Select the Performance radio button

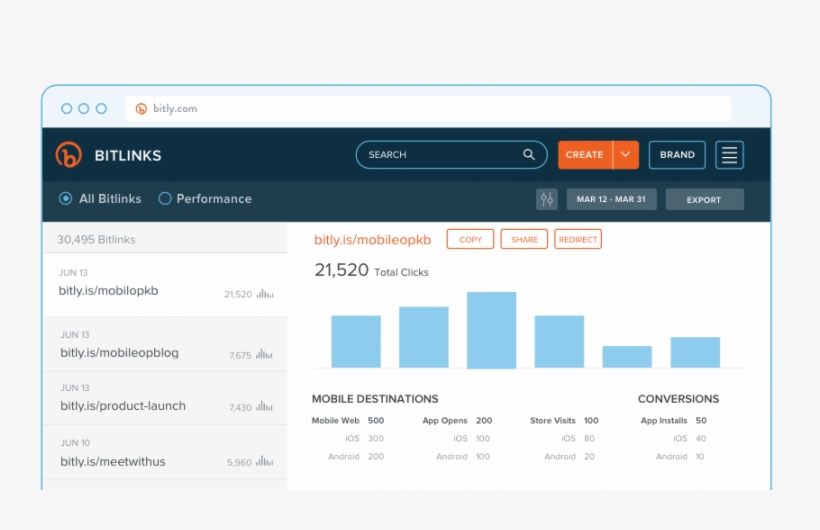(x=165, y=198)
